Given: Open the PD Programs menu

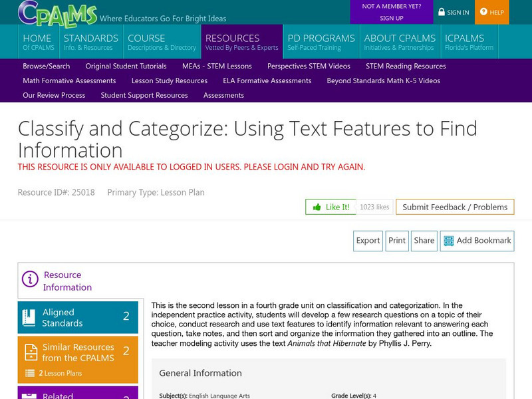Looking at the screenshot, I should click(321, 42).
